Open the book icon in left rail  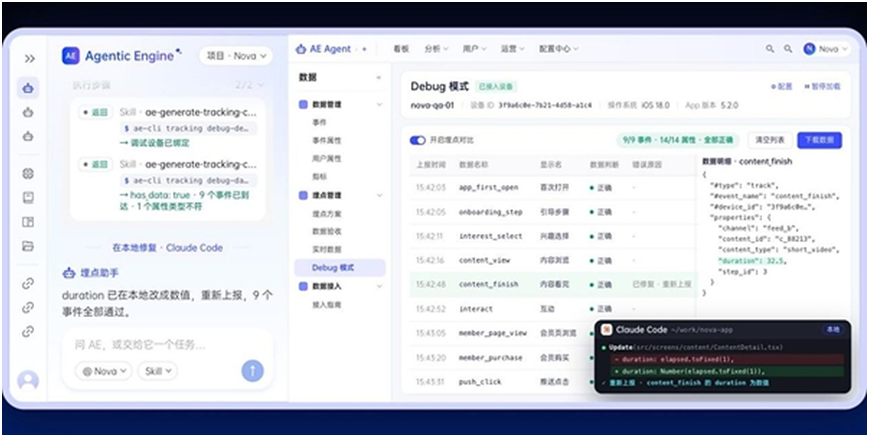[x=28, y=198]
